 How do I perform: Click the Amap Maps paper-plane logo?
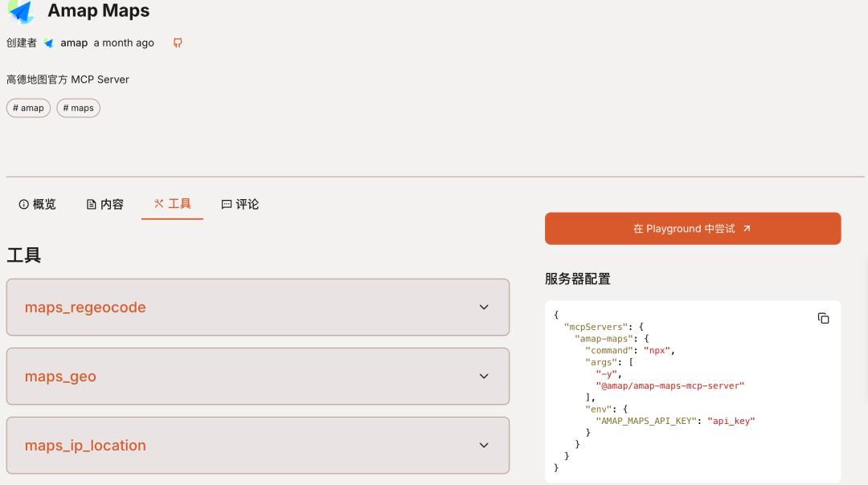(21, 11)
